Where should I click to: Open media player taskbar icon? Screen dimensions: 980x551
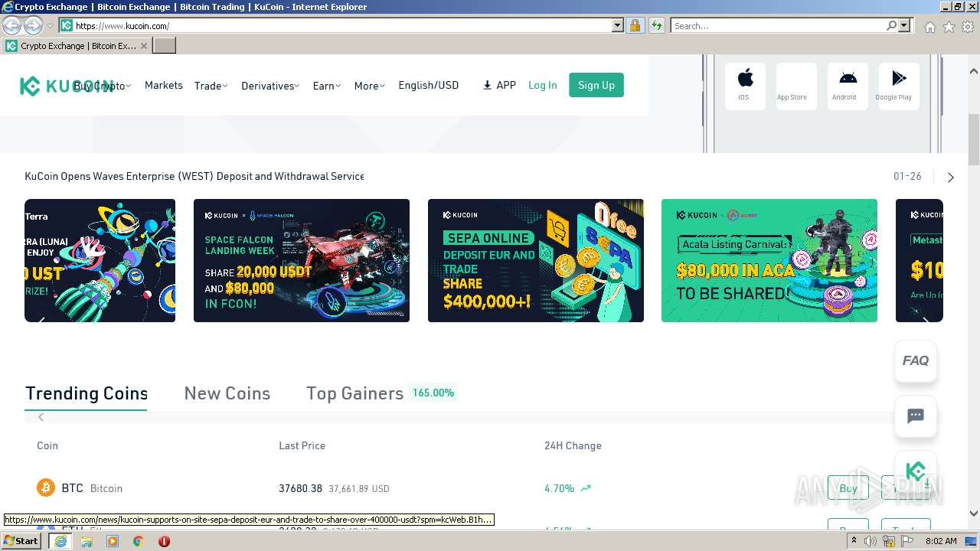coord(113,541)
